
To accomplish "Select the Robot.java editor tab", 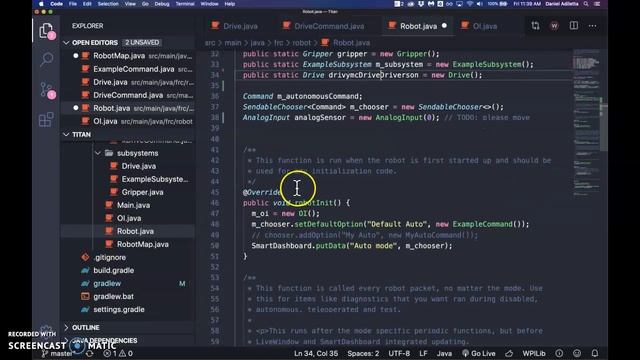I will pos(418,26).
